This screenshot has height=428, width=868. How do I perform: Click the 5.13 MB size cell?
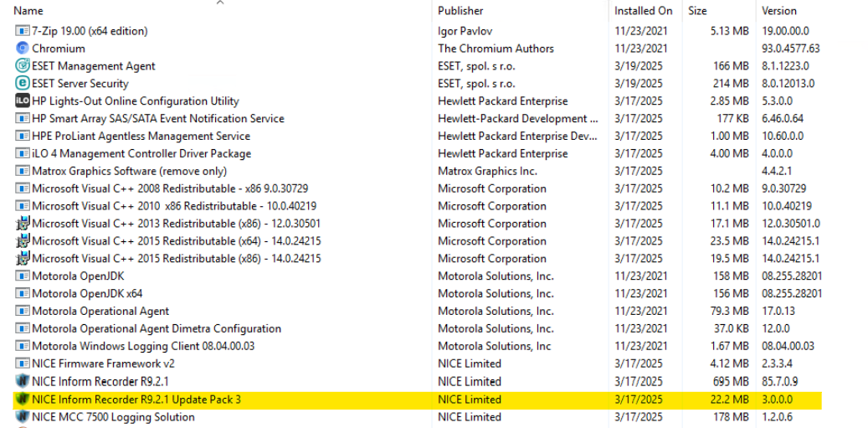click(730, 31)
